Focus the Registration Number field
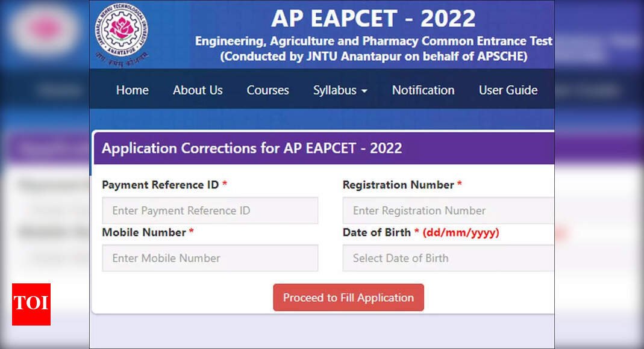Screen dimensions: 644x349 (448, 211)
